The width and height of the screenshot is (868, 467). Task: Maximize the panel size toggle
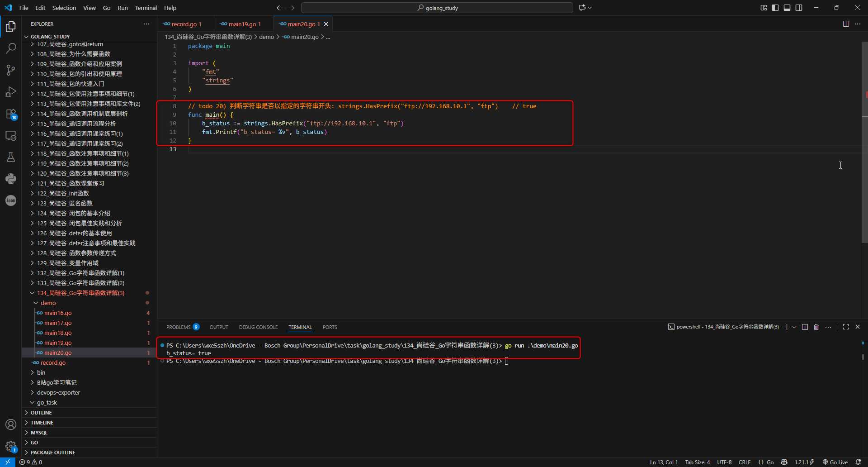point(846,327)
